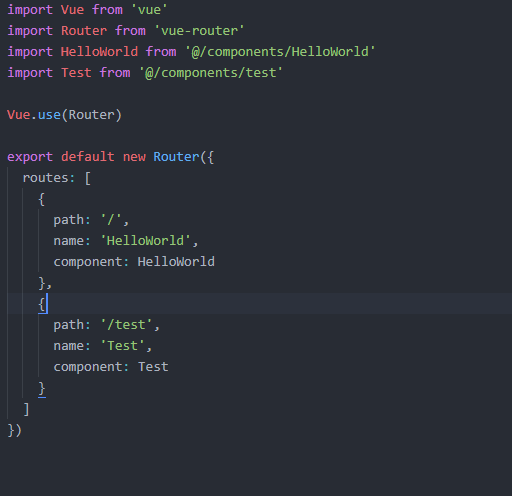
Task: Click the 'HelloWorld' name string value
Action: tap(145, 241)
